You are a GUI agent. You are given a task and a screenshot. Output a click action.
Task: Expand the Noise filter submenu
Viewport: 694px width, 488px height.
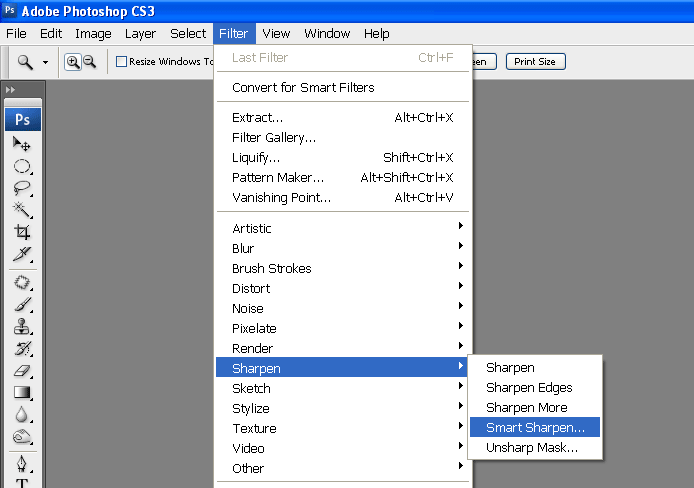click(342, 308)
